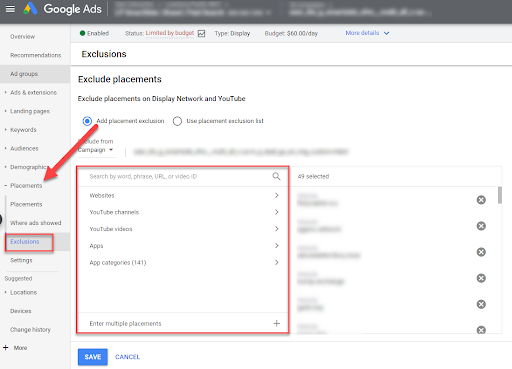Image resolution: width=512 pixels, height=369 pixels.
Task: Click the Type: Display text
Action: click(232, 33)
